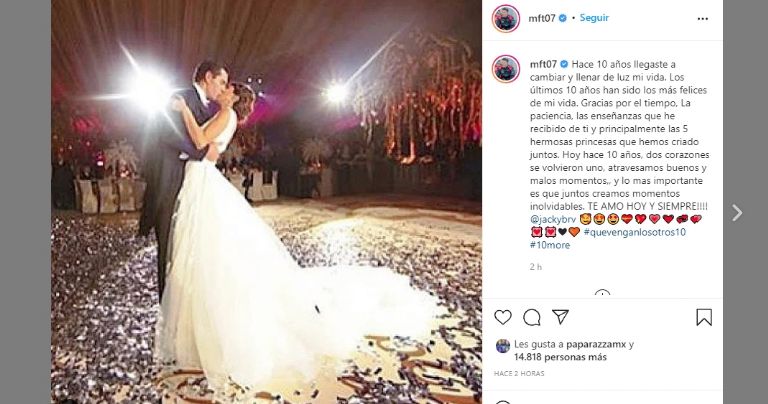Screen dimensions: 768x404
Task: Open mft07 avatar beside the caption
Action: tap(505, 69)
